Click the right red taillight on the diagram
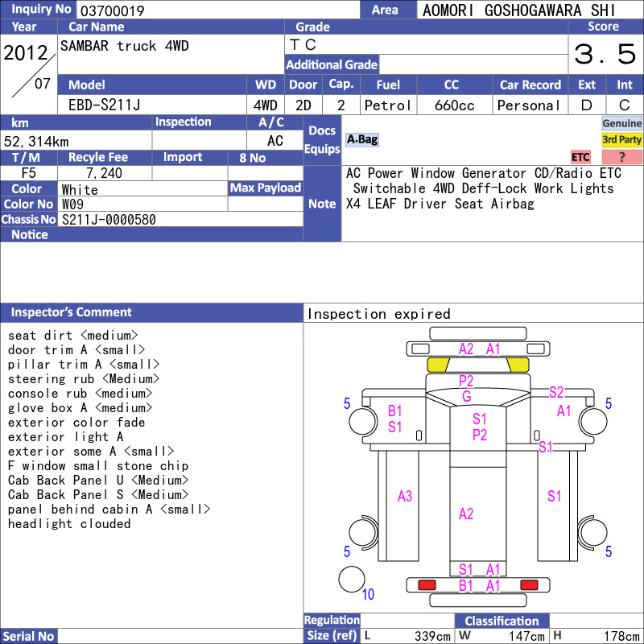 [529, 584]
